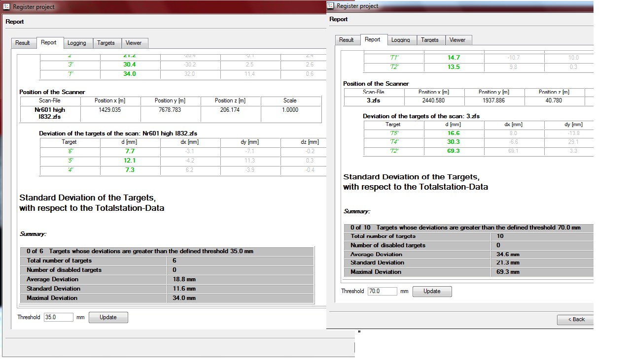Image resolution: width=628 pixels, height=364 pixels.
Task: Select Position x value 1429.035
Action: (110, 110)
